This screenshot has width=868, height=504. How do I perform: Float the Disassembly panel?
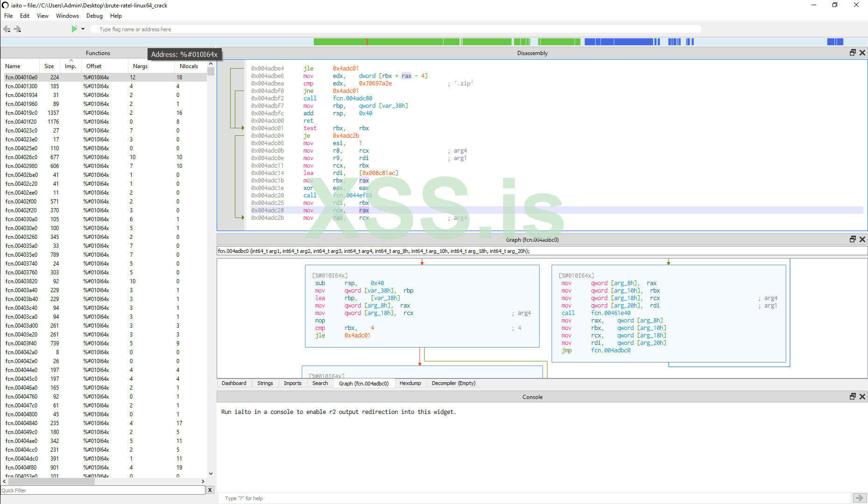pos(853,53)
